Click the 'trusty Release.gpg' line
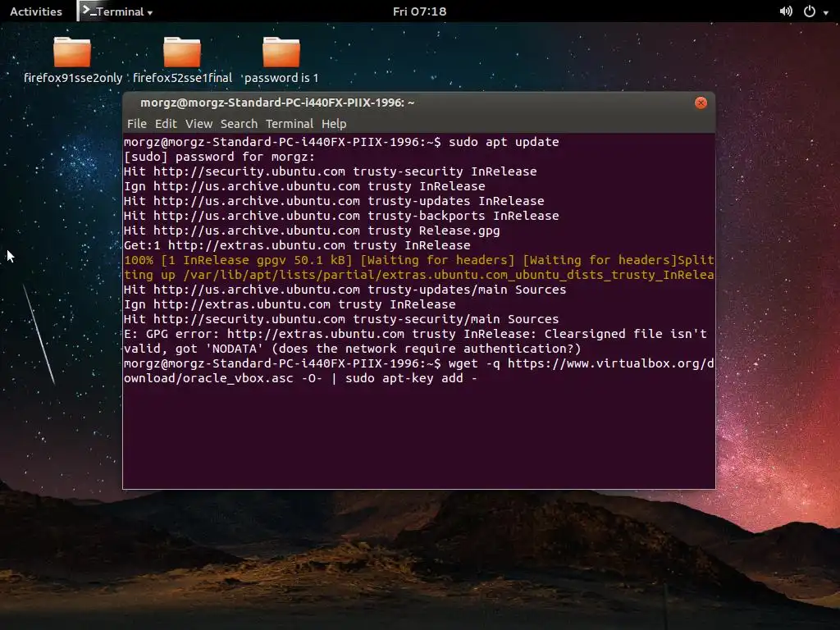Viewport: 840px width, 630px height. pos(312,231)
